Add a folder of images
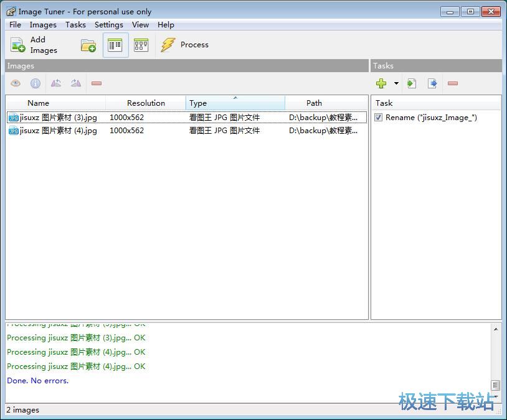This screenshot has height=420, width=507. (x=88, y=45)
